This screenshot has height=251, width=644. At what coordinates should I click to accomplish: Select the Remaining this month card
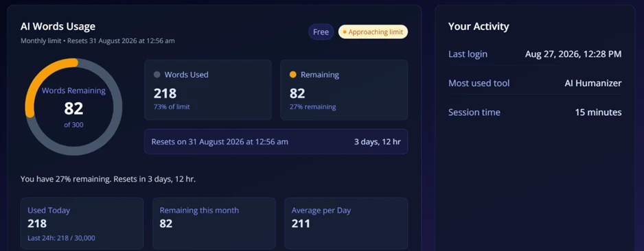pos(214,224)
